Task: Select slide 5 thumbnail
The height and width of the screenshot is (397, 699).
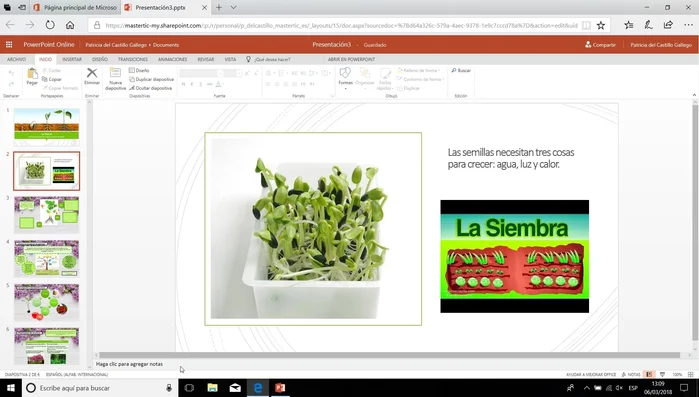Action: 47,302
